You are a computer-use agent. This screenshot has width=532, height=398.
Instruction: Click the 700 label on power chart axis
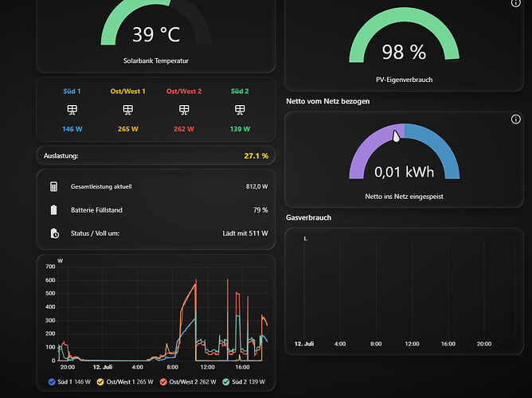50,267
